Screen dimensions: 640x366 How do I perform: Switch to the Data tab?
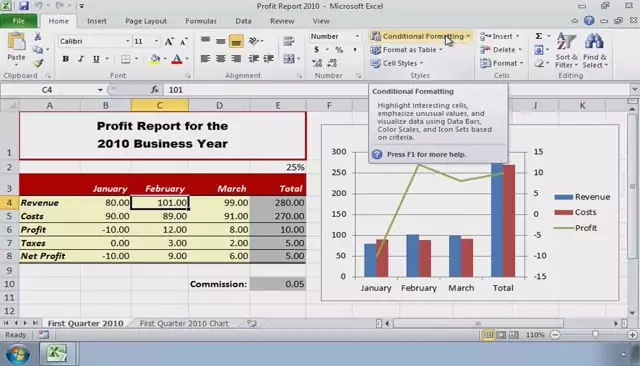click(x=243, y=21)
